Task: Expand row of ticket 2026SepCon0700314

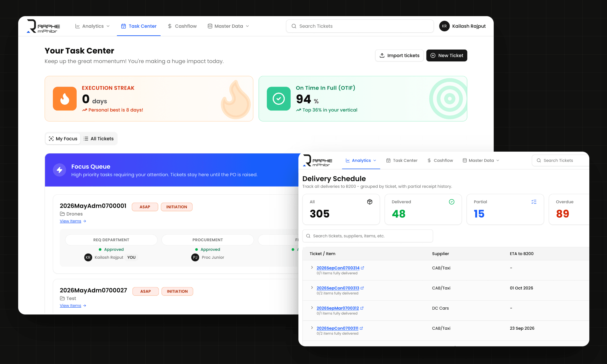Action: [312, 267]
